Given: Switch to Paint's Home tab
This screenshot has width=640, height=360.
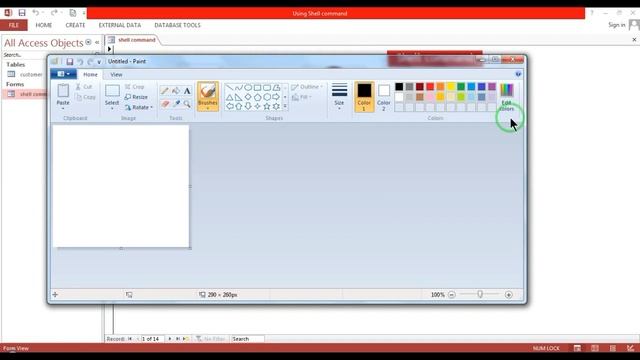Looking at the screenshot, I should [x=90, y=74].
